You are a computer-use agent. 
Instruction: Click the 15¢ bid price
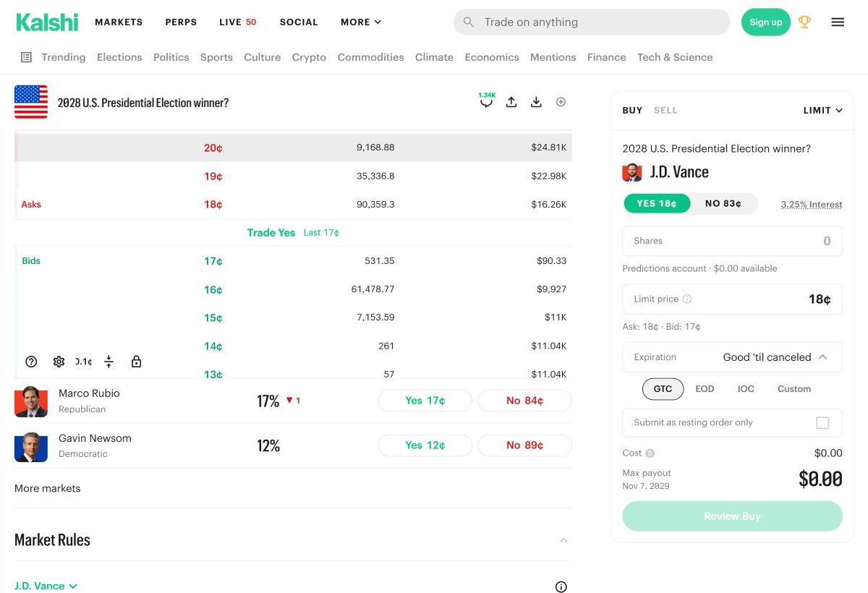(x=213, y=317)
